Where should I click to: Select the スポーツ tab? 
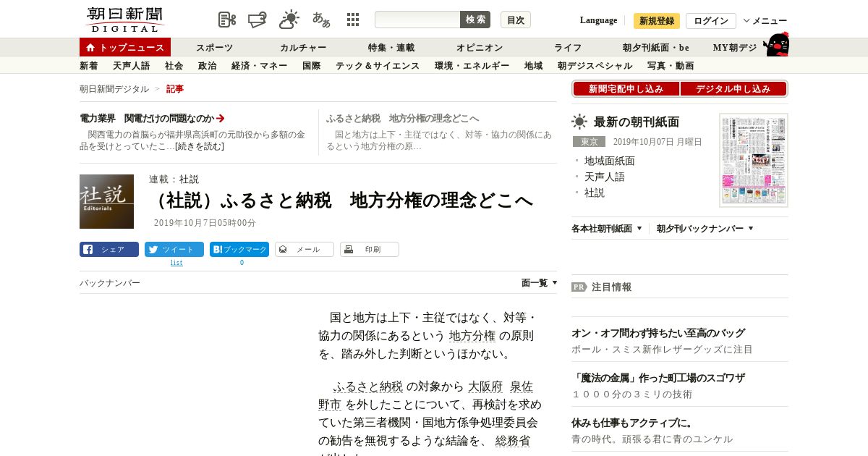click(214, 48)
